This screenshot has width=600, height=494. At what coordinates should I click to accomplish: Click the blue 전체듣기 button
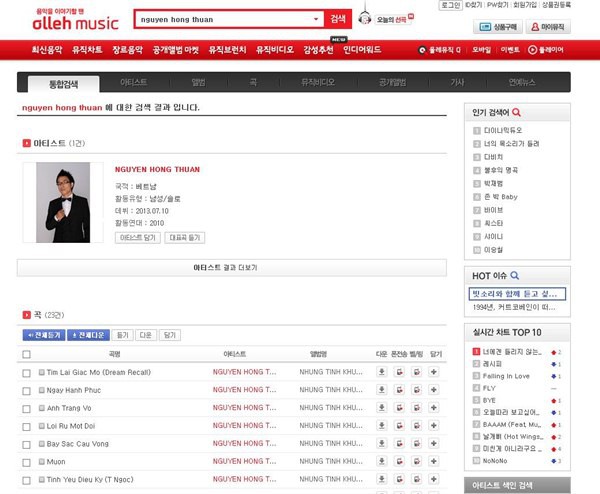[44, 335]
